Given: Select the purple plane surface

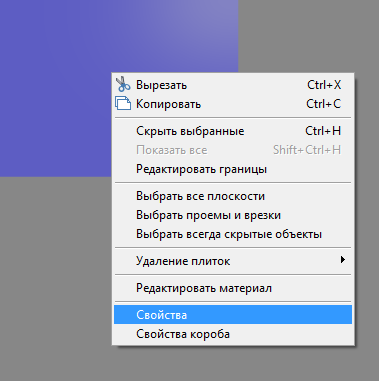Looking at the screenshot, I should (x=57, y=87).
